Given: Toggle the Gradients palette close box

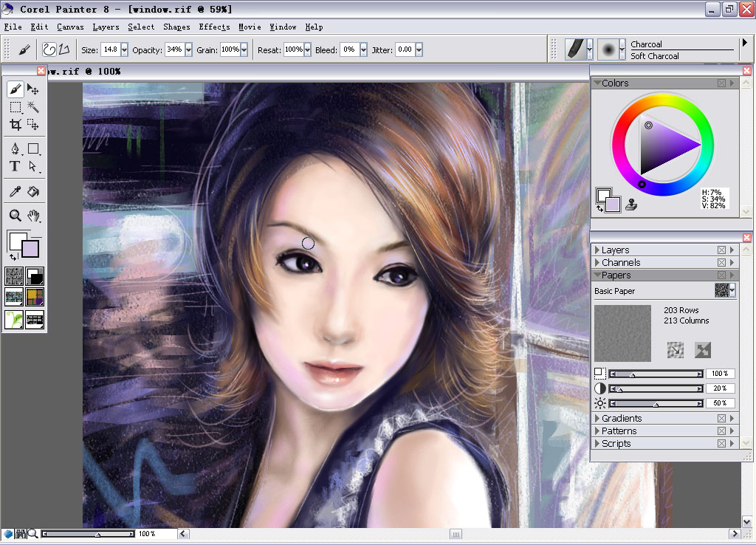Looking at the screenshot, I should point(721,418).
